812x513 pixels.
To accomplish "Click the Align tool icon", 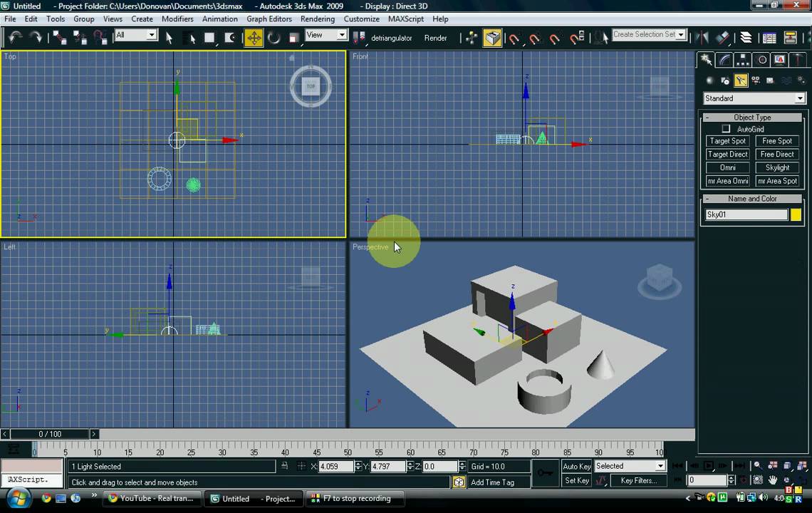I will coord(722,37).
